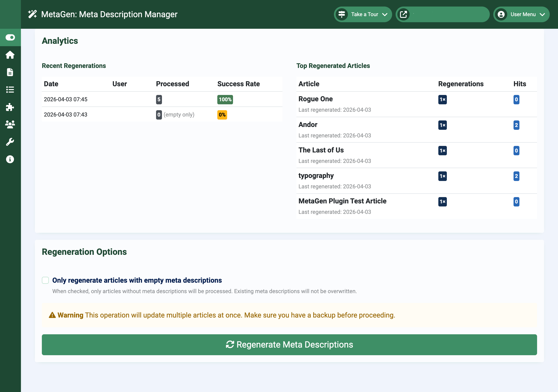
Task: Click the signpost icon on Take a Tour
Action: (342, 14)
